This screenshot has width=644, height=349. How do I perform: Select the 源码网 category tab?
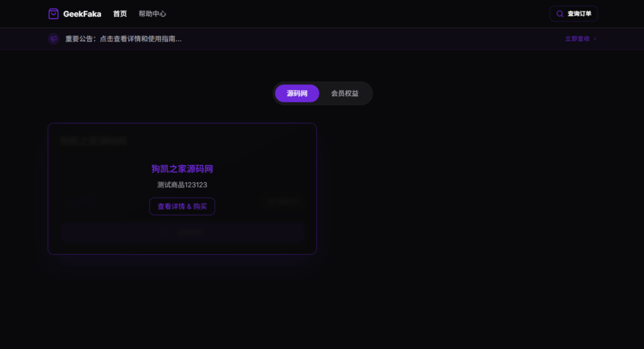(297, 94)
